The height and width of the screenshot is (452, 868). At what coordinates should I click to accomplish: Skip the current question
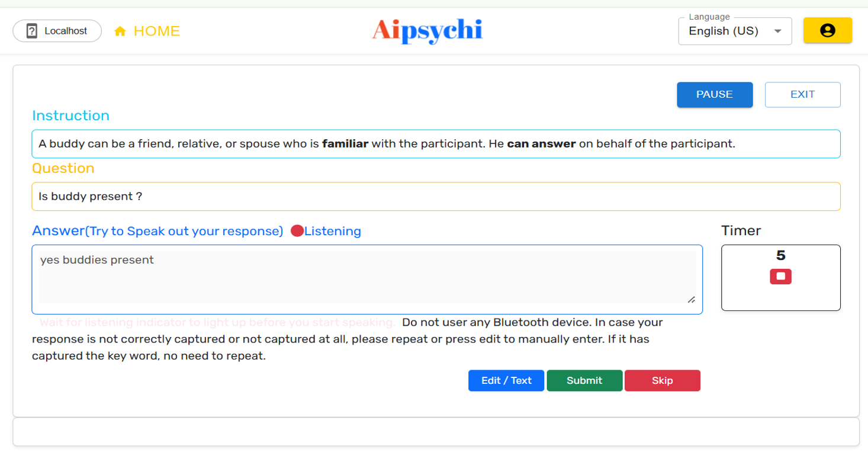[662, 380]
